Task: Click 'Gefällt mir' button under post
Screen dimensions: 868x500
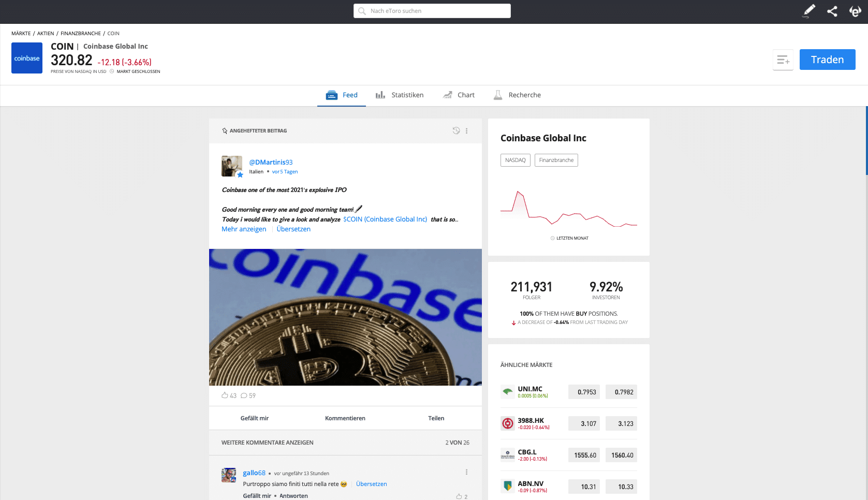Action: pos(255,418)
